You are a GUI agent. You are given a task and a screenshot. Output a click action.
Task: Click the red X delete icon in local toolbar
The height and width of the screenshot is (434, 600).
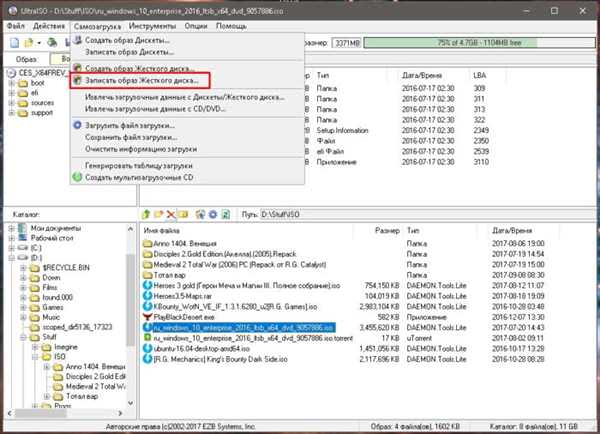(171, 214)
